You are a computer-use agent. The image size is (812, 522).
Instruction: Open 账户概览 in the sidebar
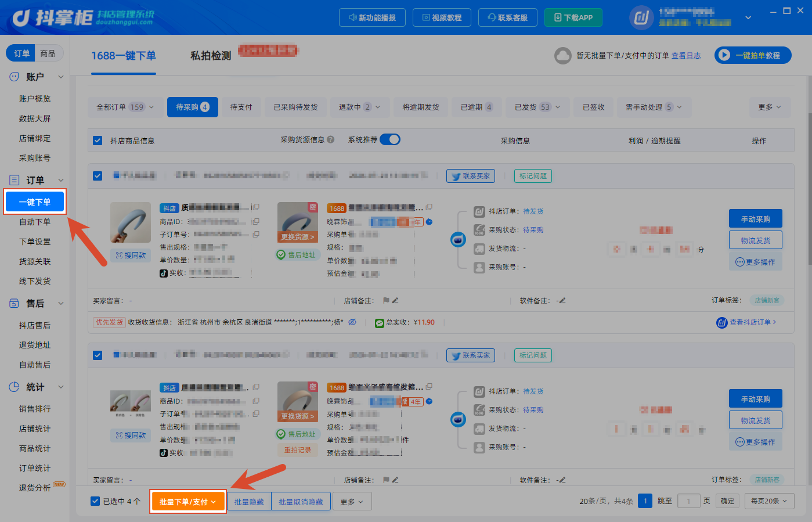click(35, 99)
